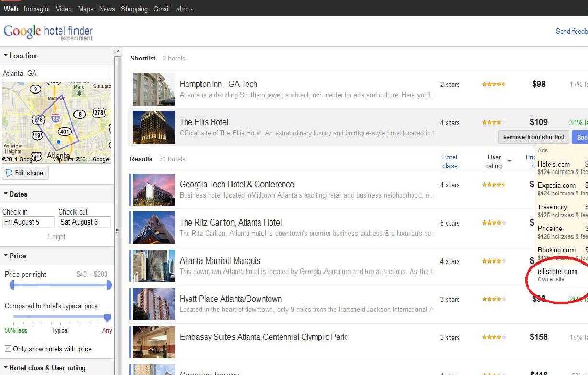Image resolution: width=588 pixels, height=375 pixels.
Task: Open Hampton Inn - GA Tech photo
Action: [x=153, y=89]
